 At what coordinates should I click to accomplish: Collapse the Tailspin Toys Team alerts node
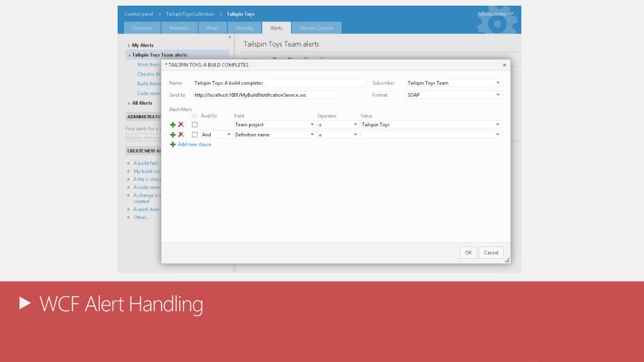pyautogui.click(x=129, y=55)
